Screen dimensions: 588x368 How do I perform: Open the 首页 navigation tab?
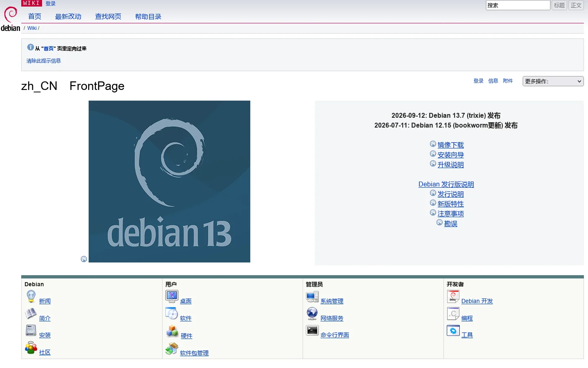[35, 16]
